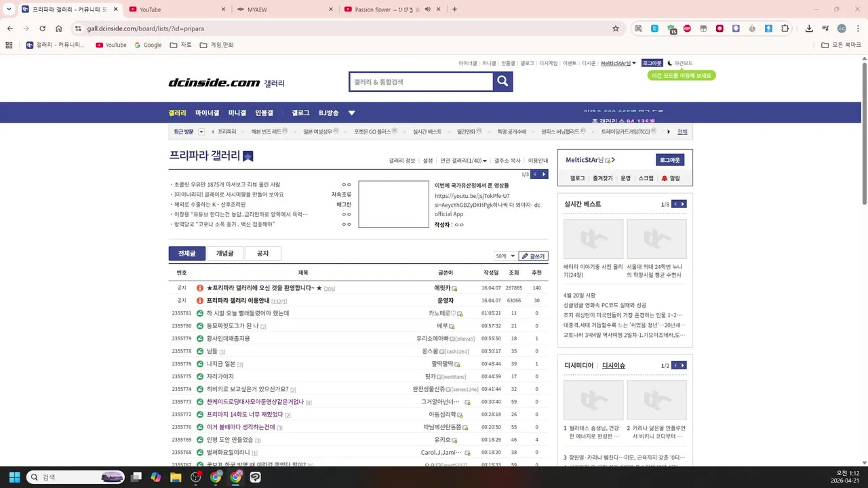Open Chrome three-dot menu
Screen dimensions: 868x488
click(x=858, y=28)
